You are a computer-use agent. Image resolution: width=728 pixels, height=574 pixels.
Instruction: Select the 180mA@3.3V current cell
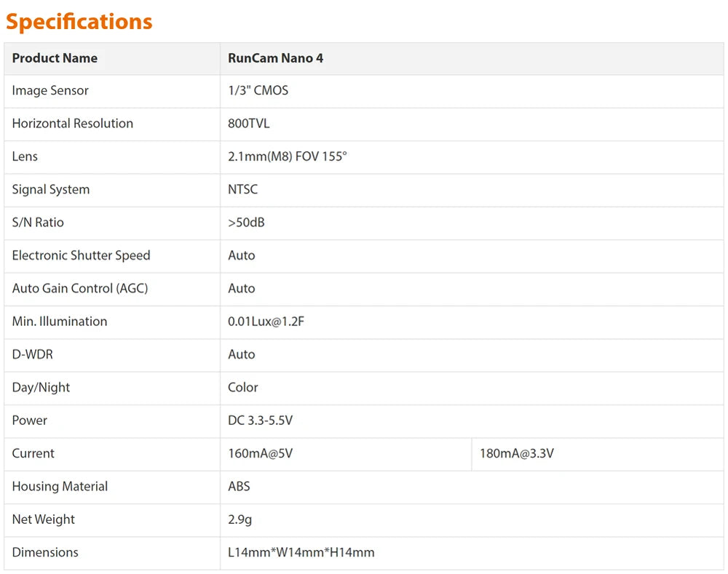516,454
